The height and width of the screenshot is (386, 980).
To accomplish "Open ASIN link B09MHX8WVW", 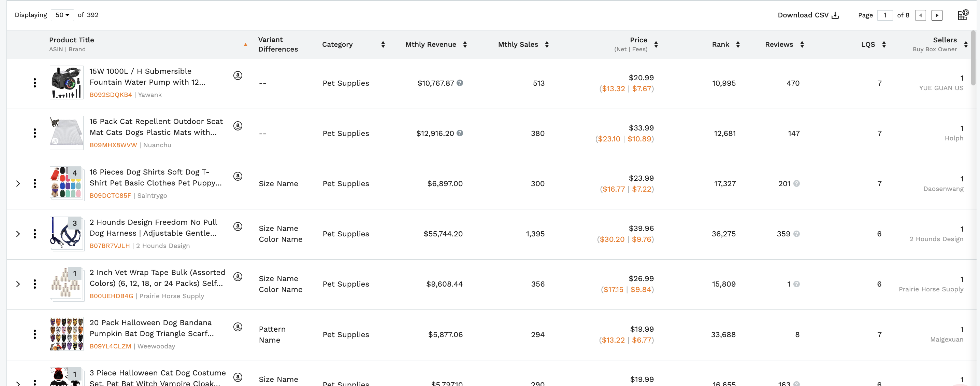I will 113,145.
